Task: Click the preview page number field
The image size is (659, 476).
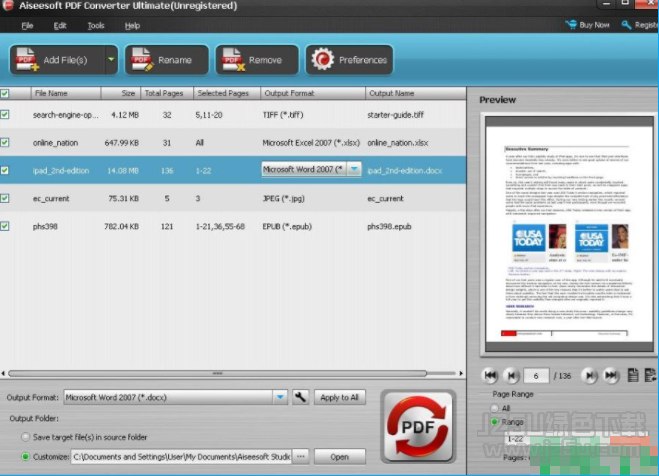Action: point(536,376)
